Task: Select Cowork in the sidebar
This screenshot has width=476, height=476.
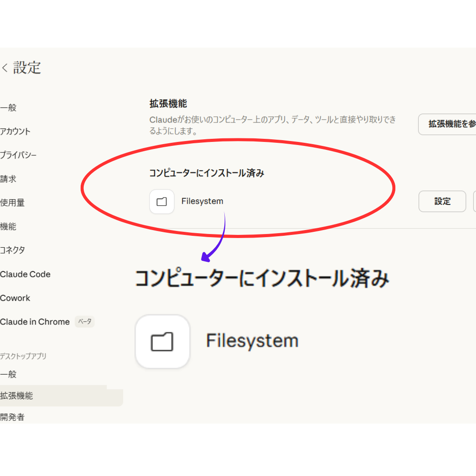Action: [x=15, y=298]
